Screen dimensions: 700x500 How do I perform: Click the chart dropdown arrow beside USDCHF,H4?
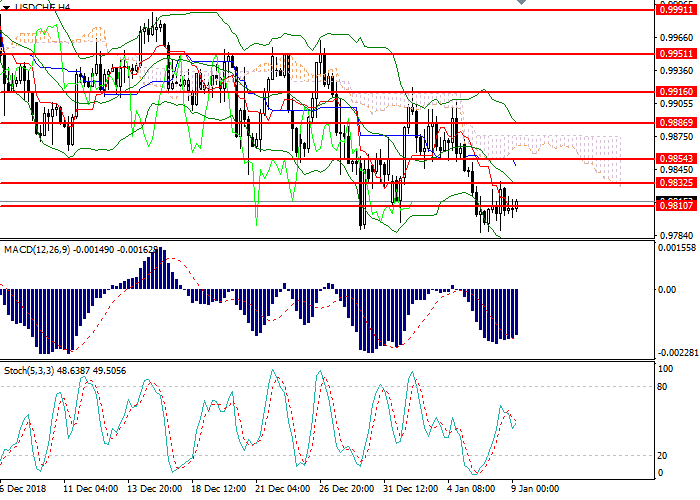click(x=6, y=6)
